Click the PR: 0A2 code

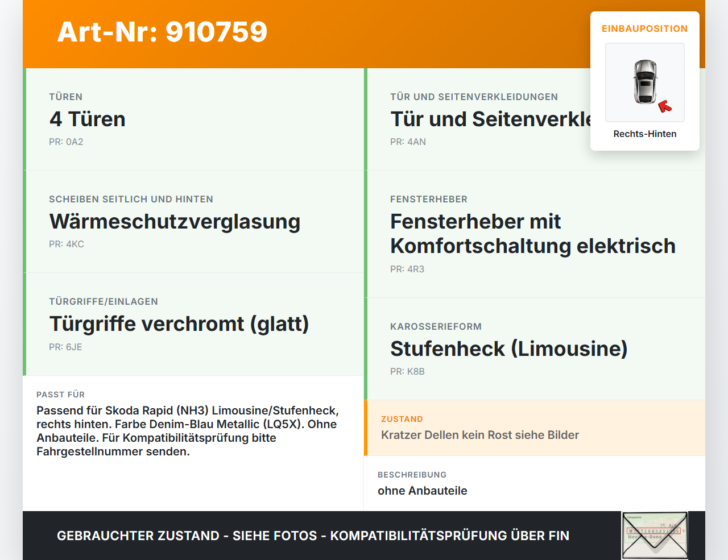[66, 142]
